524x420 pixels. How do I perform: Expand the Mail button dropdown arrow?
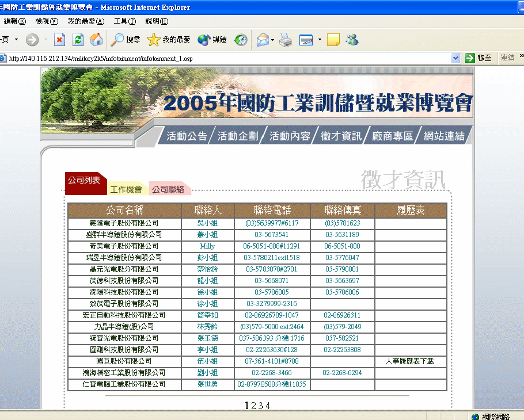tap(273, 40)
